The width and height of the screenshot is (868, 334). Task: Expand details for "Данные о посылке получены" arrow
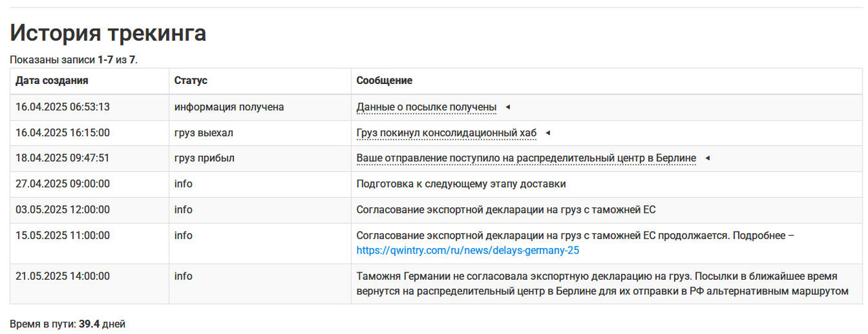[x=507, y=107]
